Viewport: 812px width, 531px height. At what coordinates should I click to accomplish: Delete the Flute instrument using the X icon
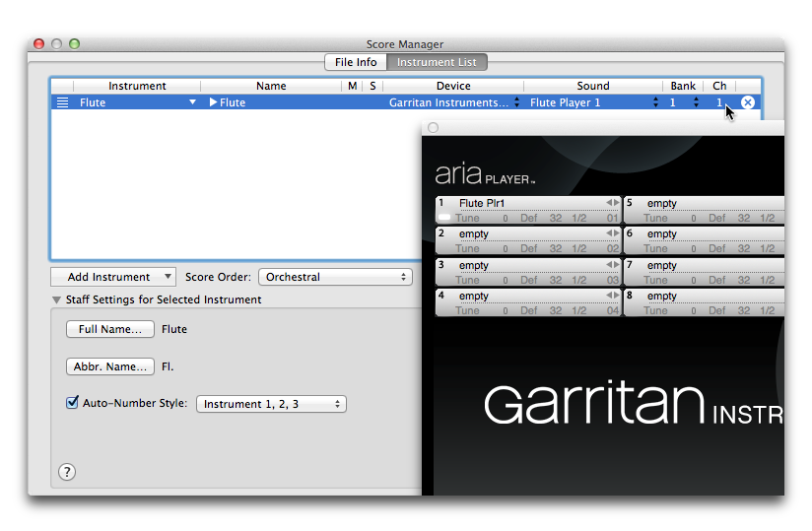(x=747, y=102)
